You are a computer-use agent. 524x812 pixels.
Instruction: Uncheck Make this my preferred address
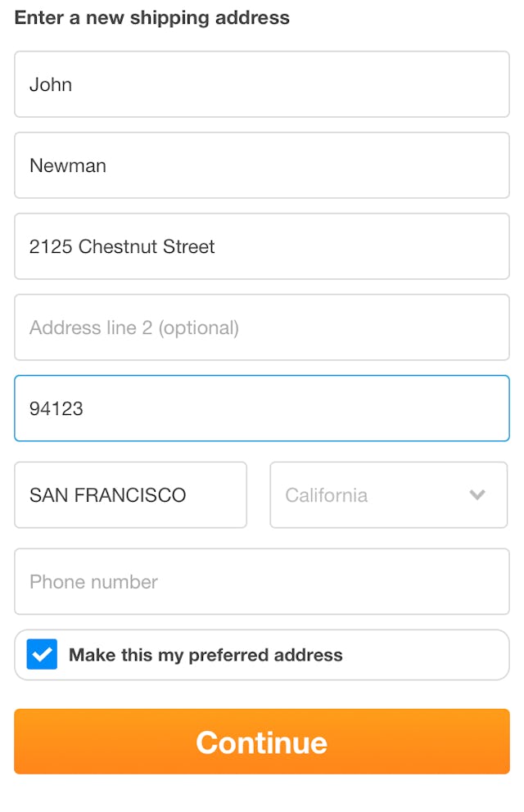[42, 654]
